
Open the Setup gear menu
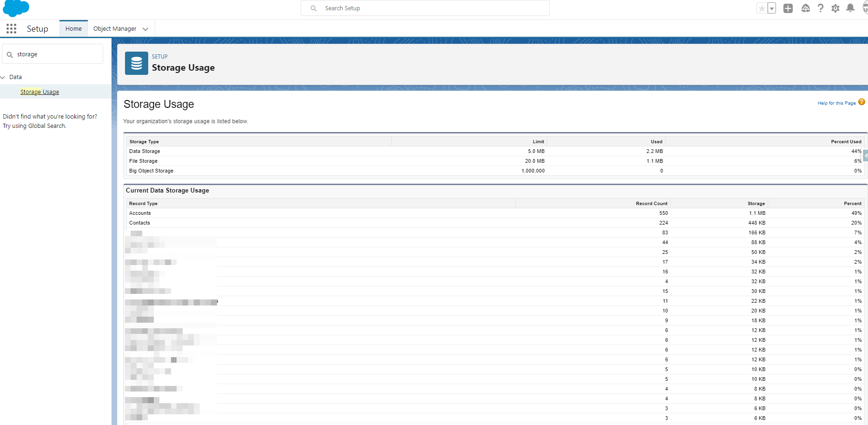(x=835, y=8)
